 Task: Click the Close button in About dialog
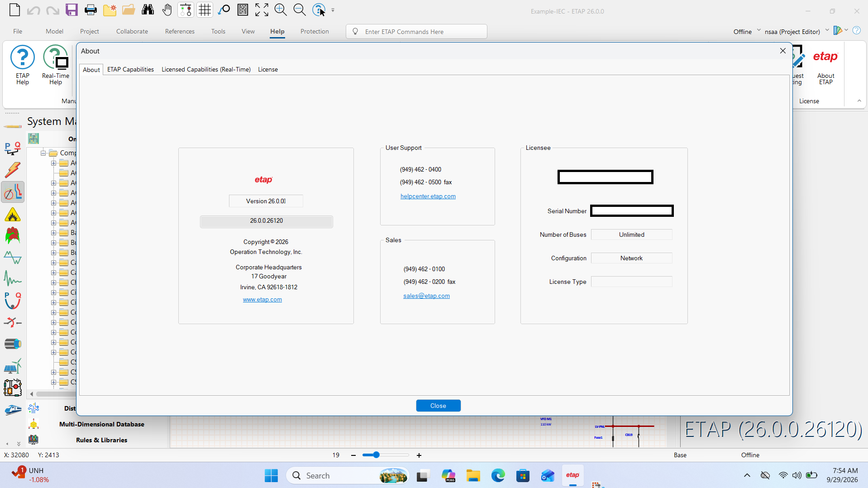438,406
